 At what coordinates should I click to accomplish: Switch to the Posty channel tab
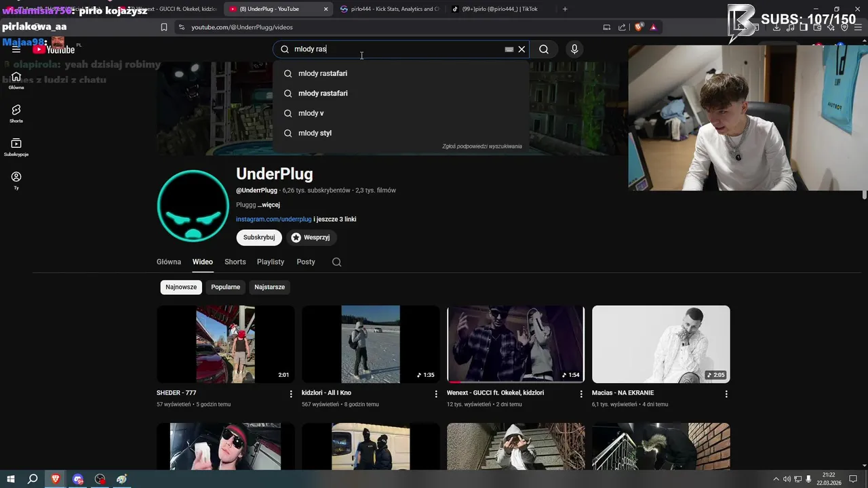[306, 262]
